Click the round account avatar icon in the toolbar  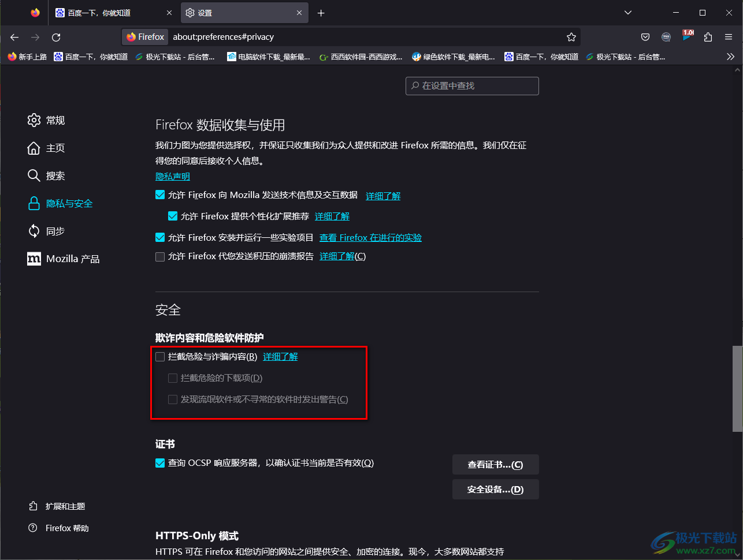coord(666,37)
